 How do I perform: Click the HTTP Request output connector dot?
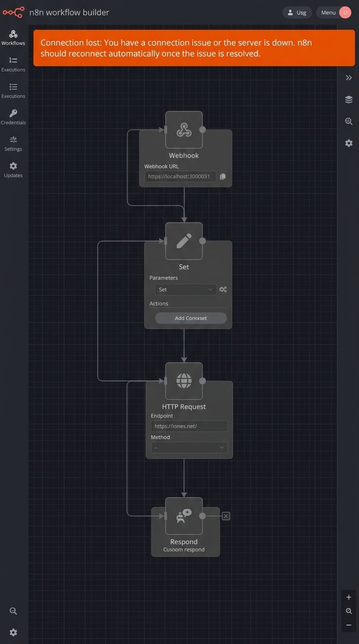202,381
